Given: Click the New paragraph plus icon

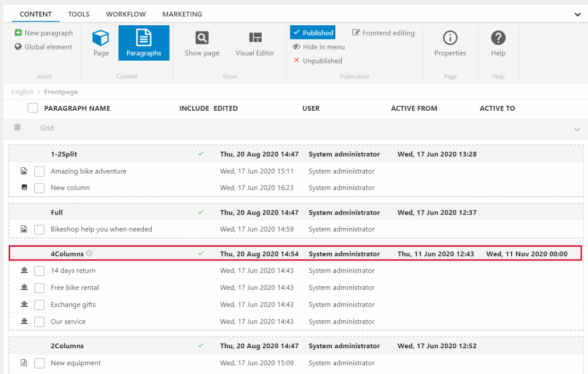Looking at the screenshot, I should (x=18, y=33).
